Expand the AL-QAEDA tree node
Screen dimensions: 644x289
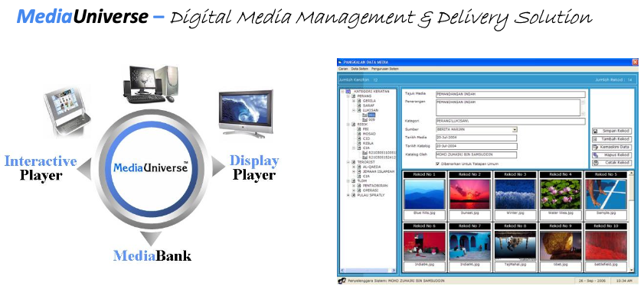(353, 167)
